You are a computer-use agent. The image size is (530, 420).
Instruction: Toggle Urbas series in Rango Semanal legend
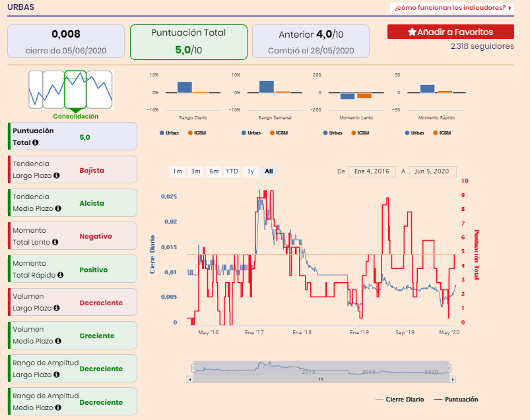tap(251, 133)
